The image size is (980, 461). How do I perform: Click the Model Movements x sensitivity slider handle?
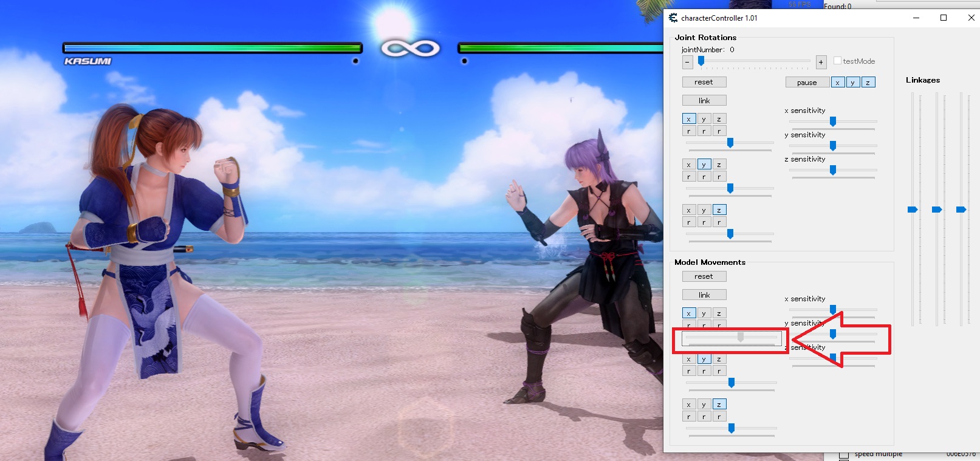click(x=833, y=310)
